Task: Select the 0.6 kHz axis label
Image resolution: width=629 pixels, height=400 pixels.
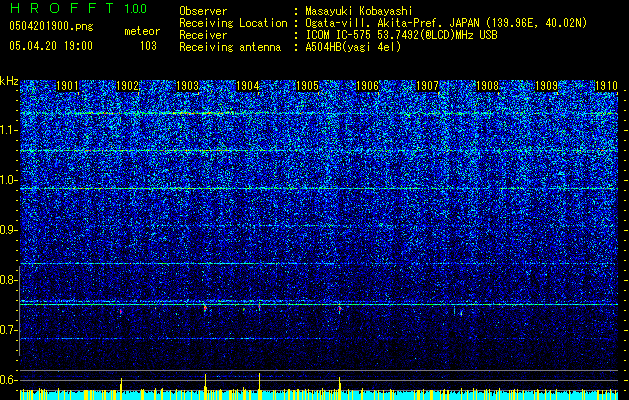Action: pyautogui.click(x=8, y=380)
